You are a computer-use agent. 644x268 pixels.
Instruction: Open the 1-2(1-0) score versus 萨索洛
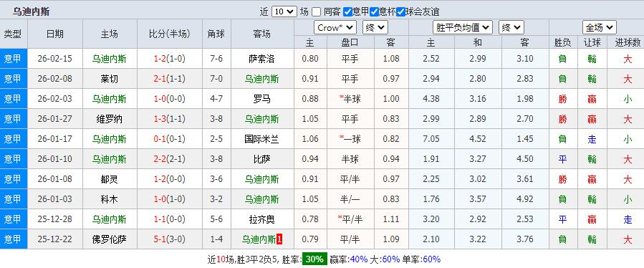point(169,59)
